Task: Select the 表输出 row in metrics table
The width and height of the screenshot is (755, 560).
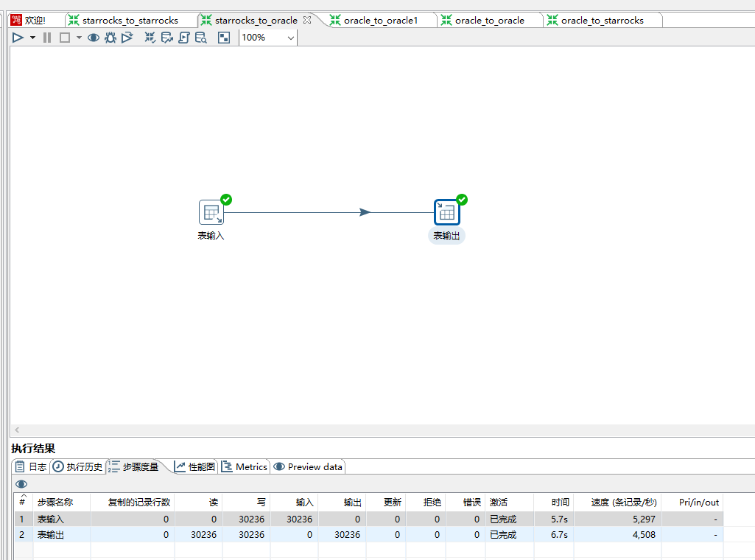Action: (51, 535)
